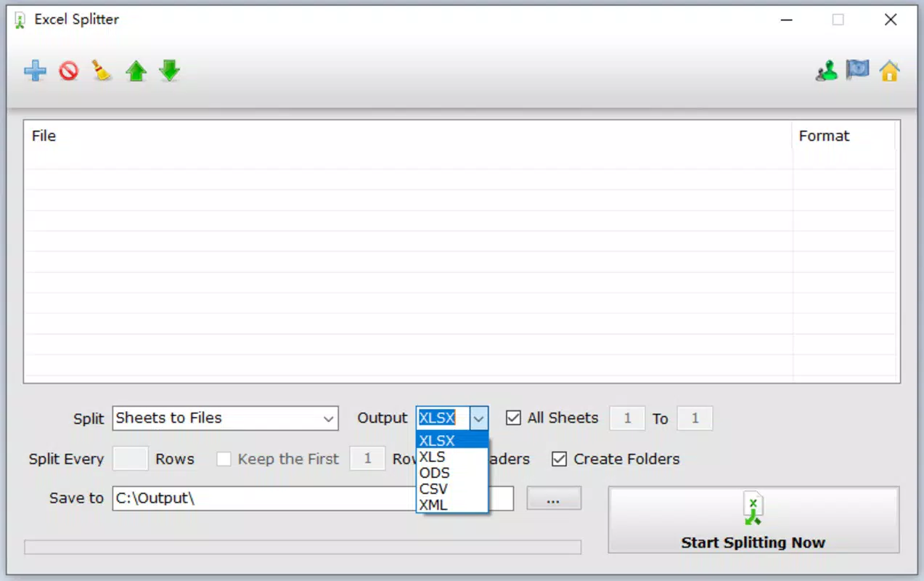
Task: Minimize the Excel Splitter window
Action: click(786, 20)
